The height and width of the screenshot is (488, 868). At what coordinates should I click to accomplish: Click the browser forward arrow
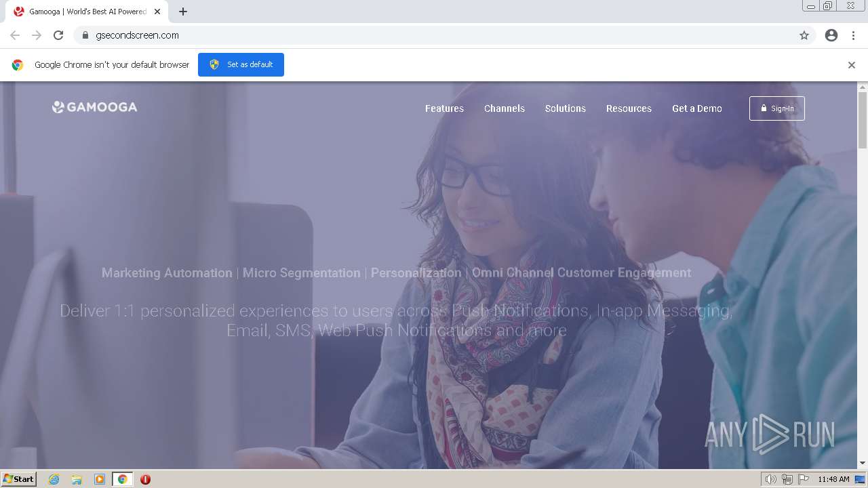click(37, 35)
